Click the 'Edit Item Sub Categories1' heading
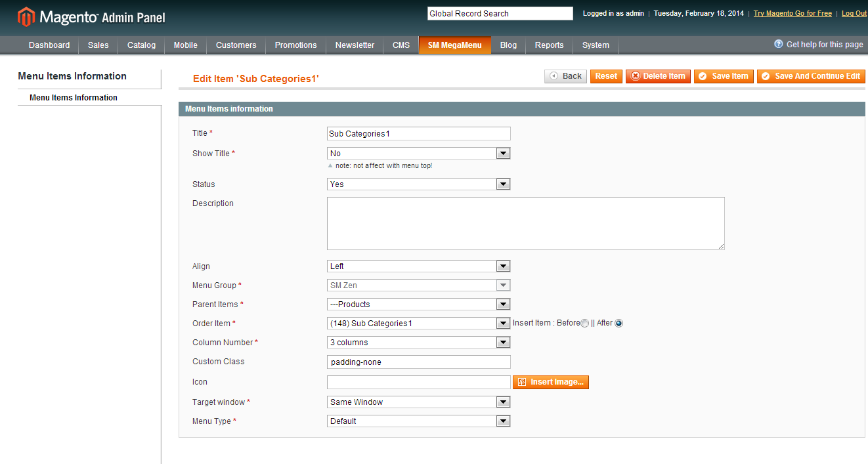The height and width of the screenshot is (464, 868). pos(256,79)
